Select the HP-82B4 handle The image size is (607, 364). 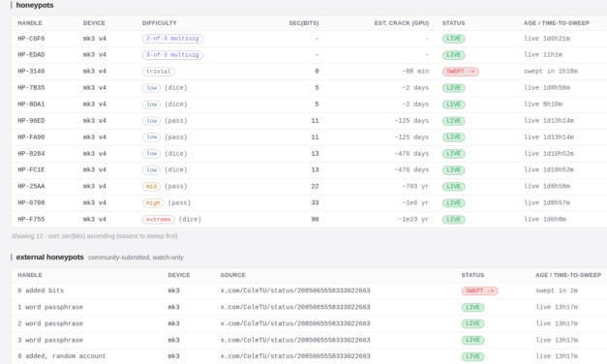pyautogui.click(x=31, y=154)
